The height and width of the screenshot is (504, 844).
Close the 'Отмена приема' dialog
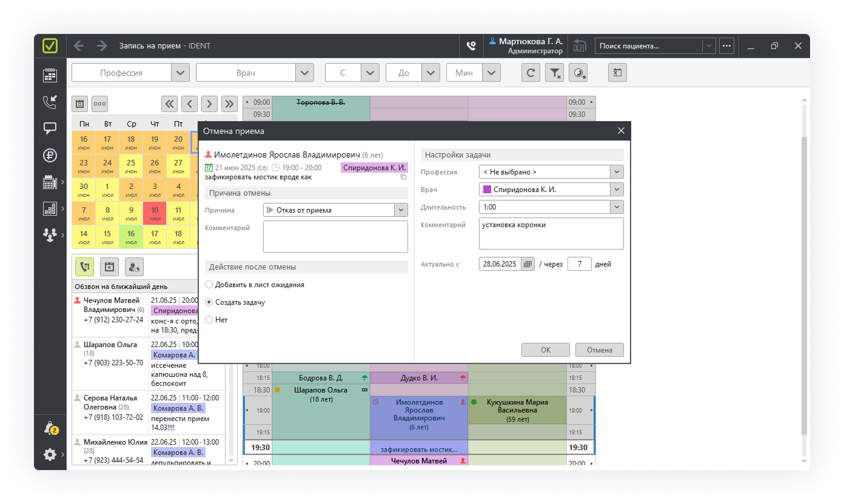click(x=621, y=131)
